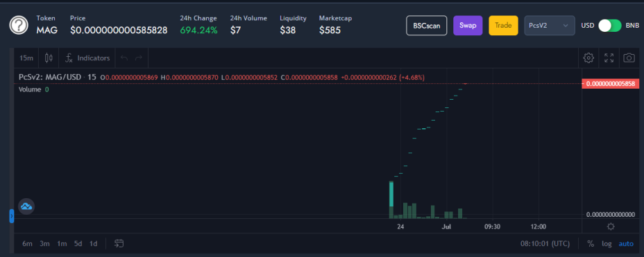Image resolution: width=644 pixels, height=257 pixels.
Task: Click the 694.24% 24h change value
Action: 198,30
